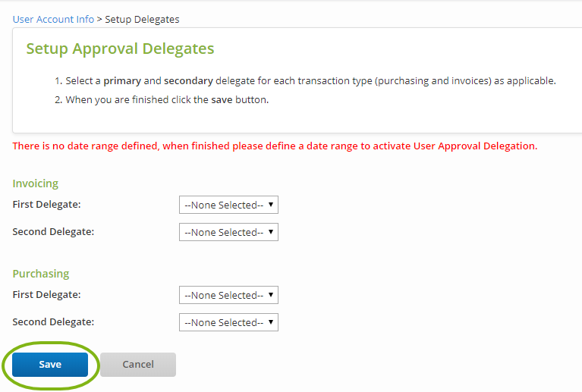The image size is (582, 392).
Task: Click the First Delegate label under Purchasing
Action: click(x=46, y=295)
